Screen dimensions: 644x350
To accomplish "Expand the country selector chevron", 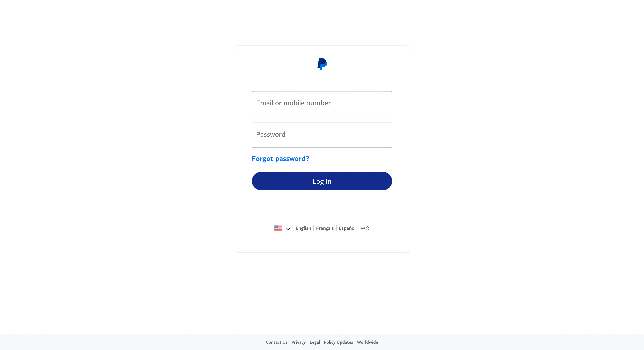I will point(288,228).
